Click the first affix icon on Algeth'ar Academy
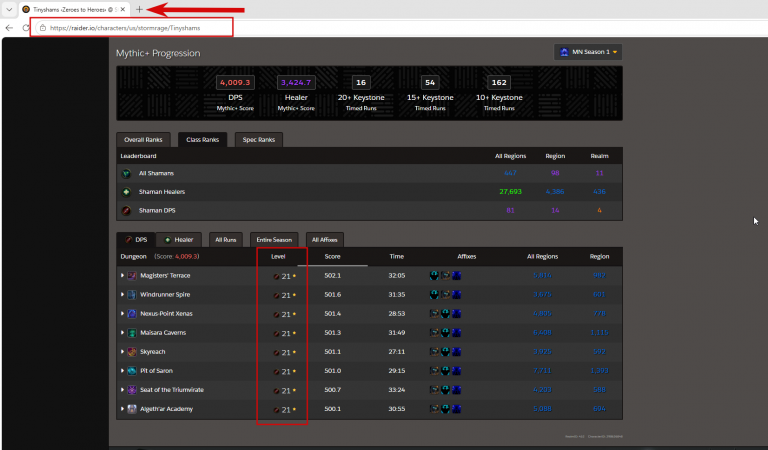This screenshot has width=768, height=450. (434, 409)
